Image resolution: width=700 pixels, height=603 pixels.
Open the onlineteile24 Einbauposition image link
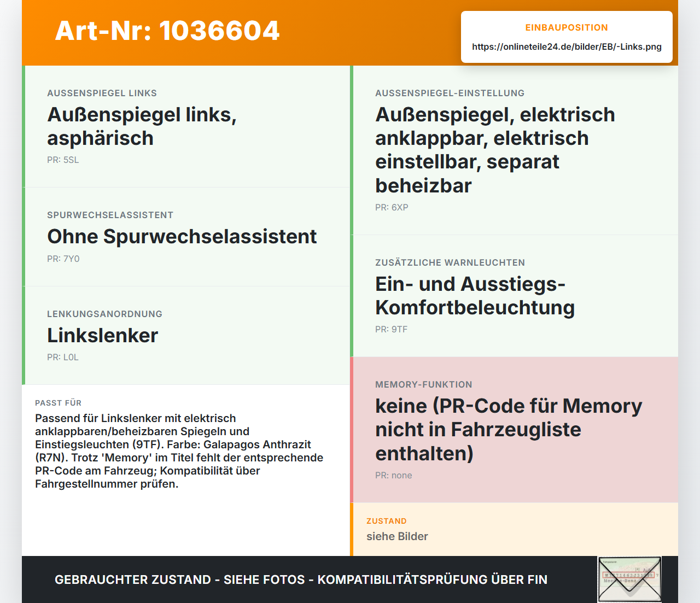567,46
